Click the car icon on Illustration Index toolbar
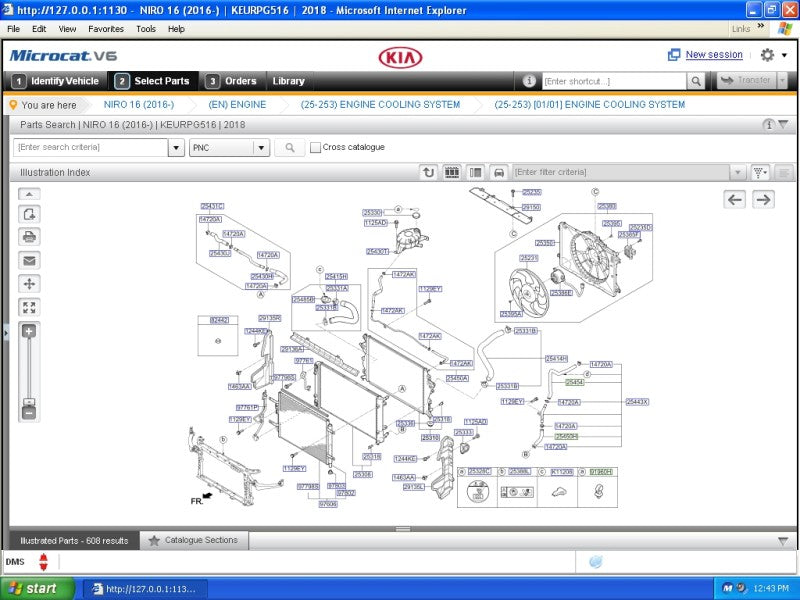The height and width of the screenshot is (600, 800). click(x=497, y=171)
